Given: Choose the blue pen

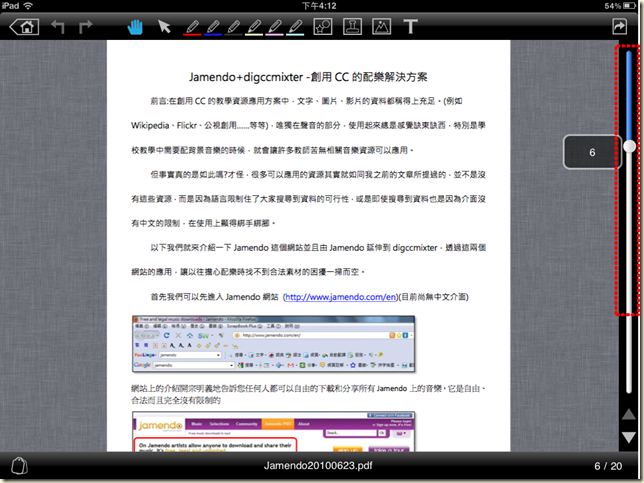Looking at the screenshot, I should click(x=212, y=28).
